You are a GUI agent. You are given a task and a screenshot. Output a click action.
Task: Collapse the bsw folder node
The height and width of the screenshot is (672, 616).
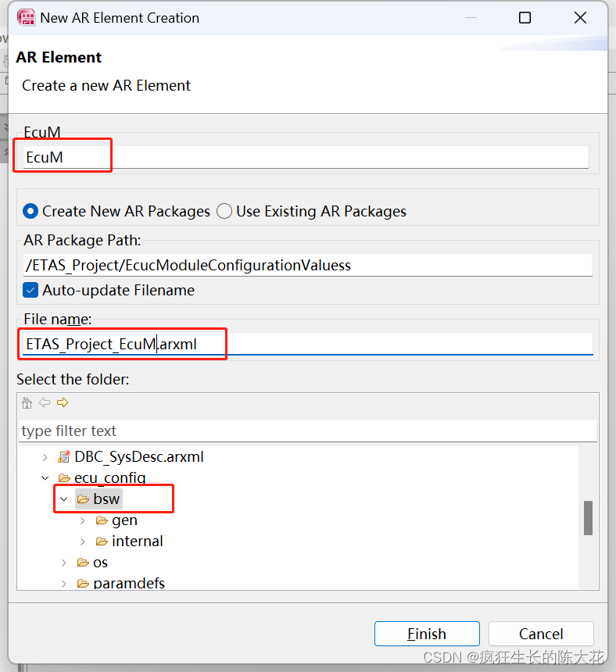[64, 499]
